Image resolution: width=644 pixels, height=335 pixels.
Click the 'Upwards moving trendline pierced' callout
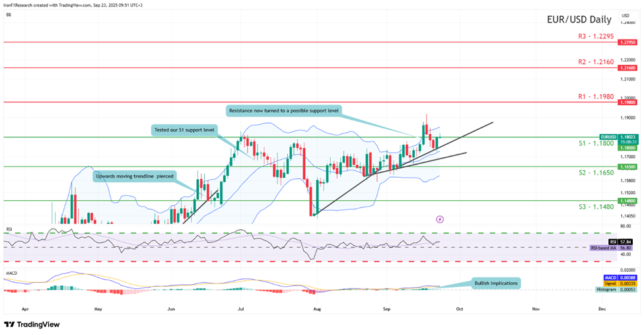(x=134, y=176)
